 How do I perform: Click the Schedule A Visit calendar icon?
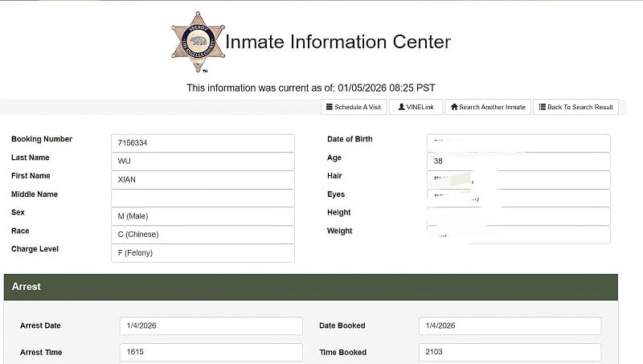(328, 107)
